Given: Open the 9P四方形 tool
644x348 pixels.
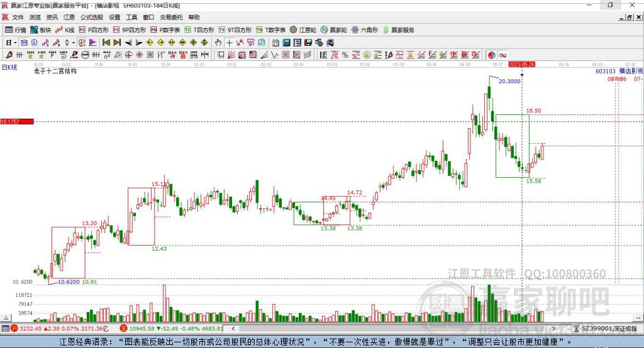Looking at the screenshot, I should pyautogui.click(x=130, y=30).
